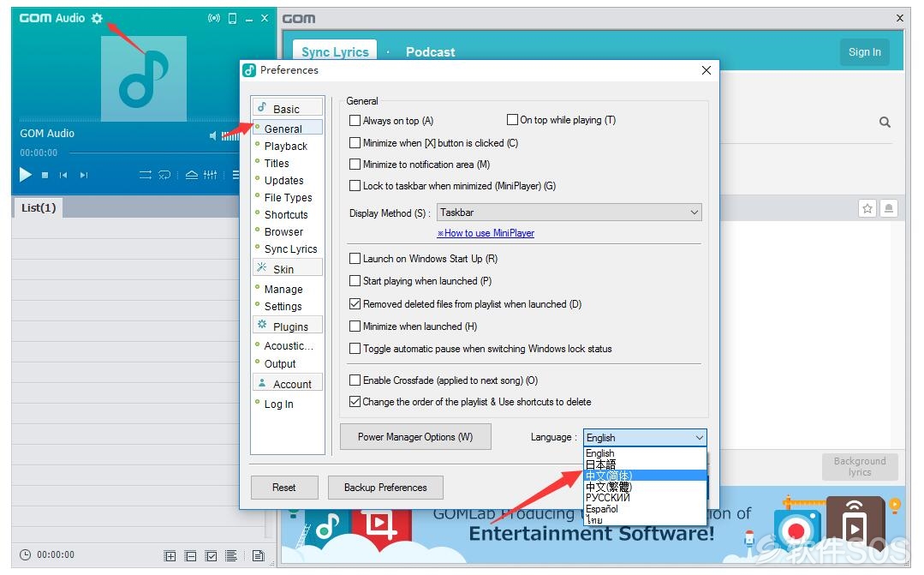924x575 pixels.
Task: Click the mobile phone icon in GOM Audio
Action: (233, 19)
